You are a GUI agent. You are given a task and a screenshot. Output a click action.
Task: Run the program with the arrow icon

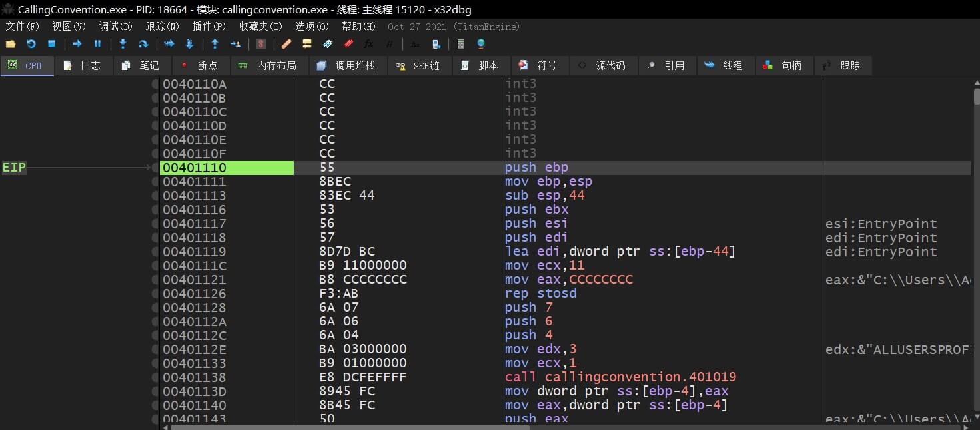[x=77, y=44]
